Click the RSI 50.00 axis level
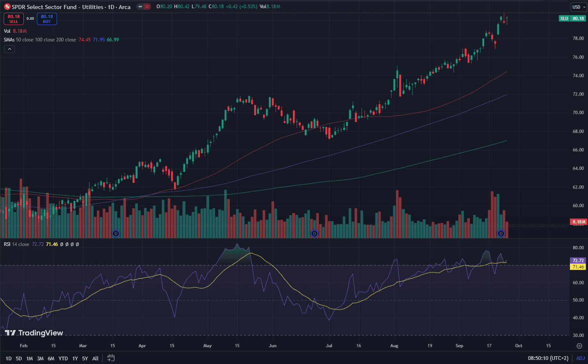The height and width of the screenshot is (364, 588). click(x=578, y=300)
